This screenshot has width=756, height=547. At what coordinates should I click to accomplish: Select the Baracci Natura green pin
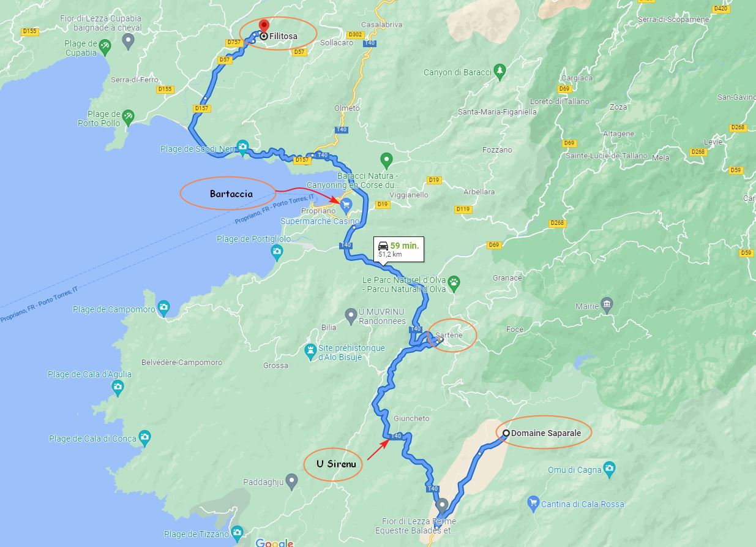tap(386, 161)
